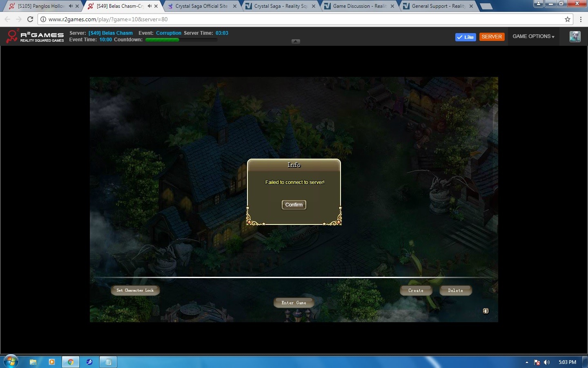Click the 'Failed to connect to server!' message
Viewport: 588px width, 368px height.
pos(295,182)
